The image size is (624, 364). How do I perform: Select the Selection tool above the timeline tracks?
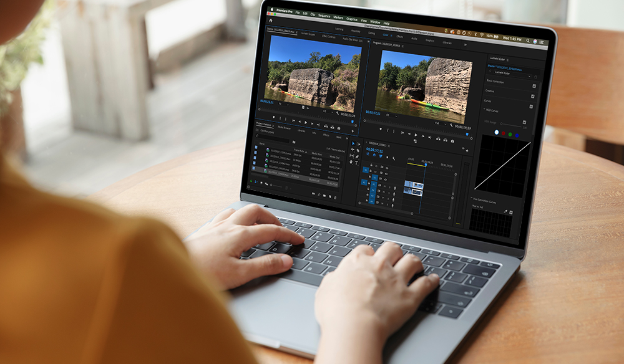click(353, 143)
